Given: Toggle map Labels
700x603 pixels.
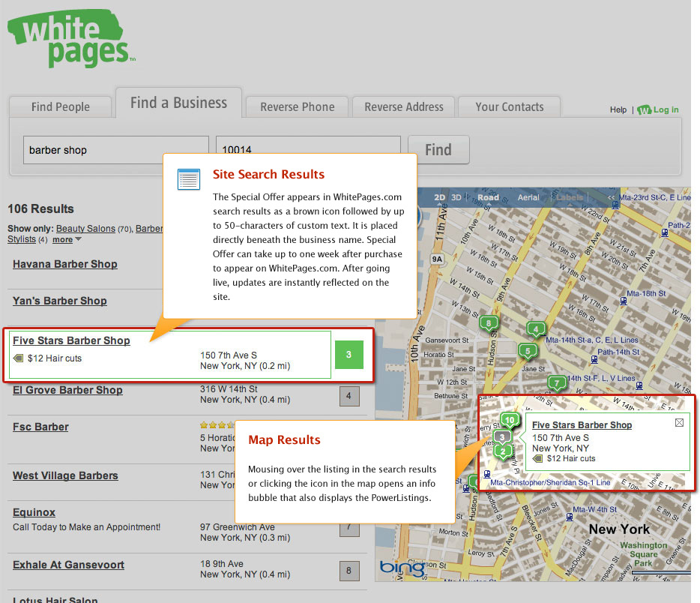Looking at the screenshot, I should [570, 197].
